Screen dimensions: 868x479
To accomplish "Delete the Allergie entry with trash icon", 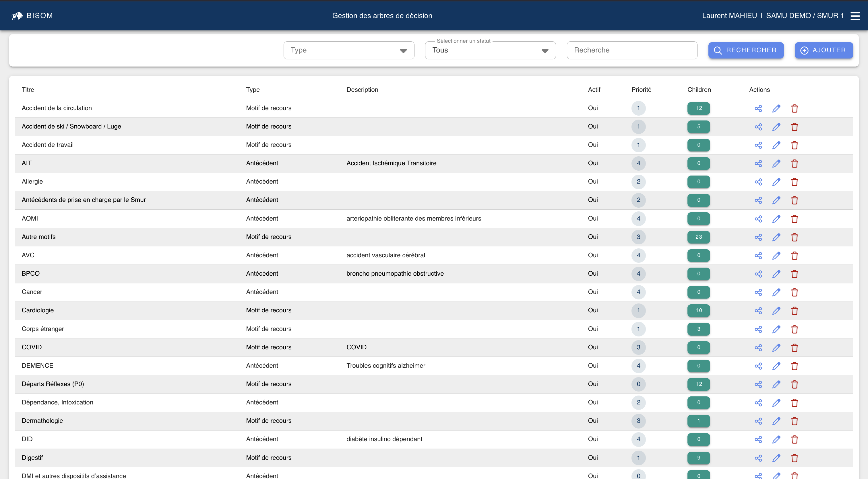I will (794, 182).
